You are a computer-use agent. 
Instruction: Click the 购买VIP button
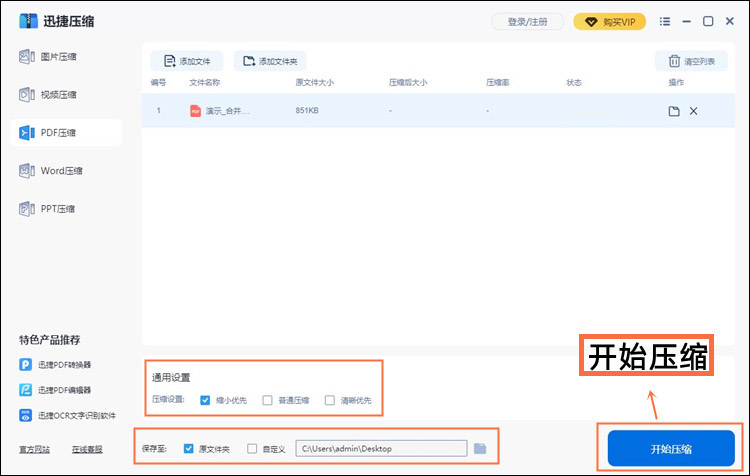coord(610,21)
